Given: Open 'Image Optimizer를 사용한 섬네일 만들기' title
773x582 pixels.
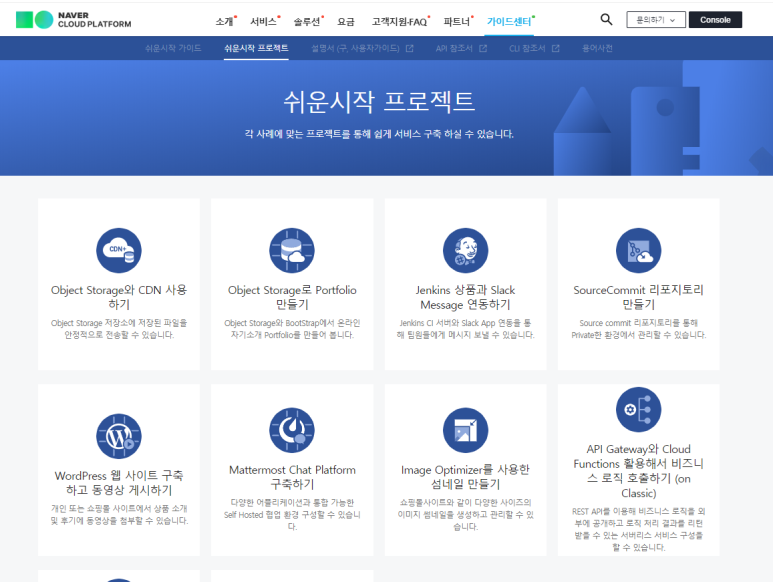Looking at the screenshot, I should [x=465, y=477].
